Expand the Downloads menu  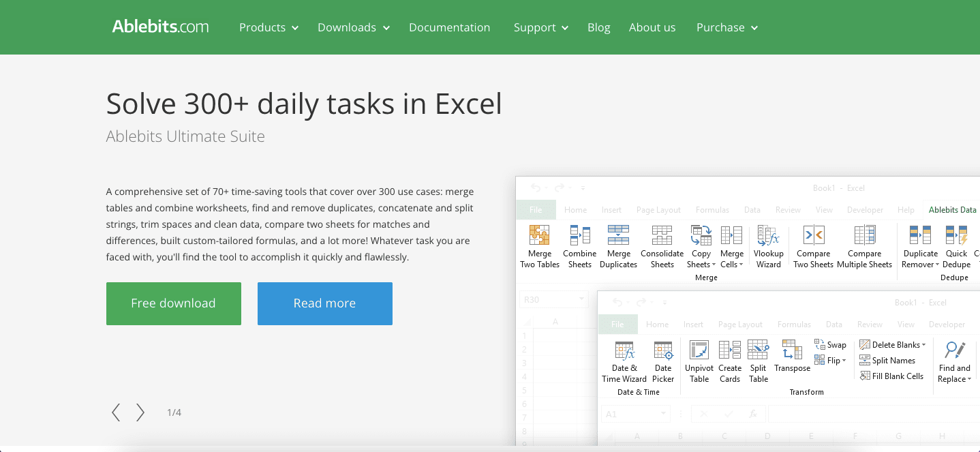[x=353, y=27]
